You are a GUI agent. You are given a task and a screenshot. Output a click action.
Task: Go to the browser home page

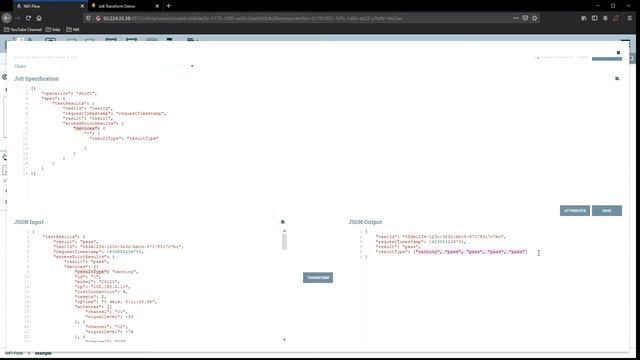pos(39,18)
